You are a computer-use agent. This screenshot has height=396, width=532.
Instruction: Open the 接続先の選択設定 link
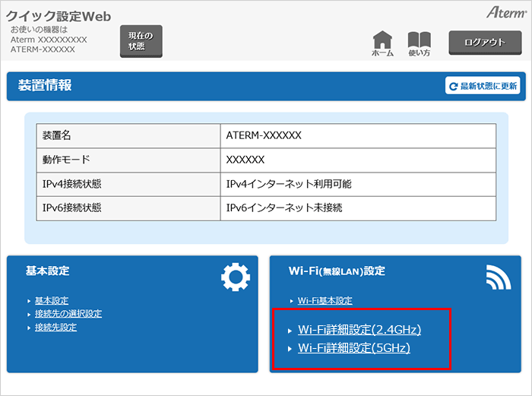[68, 314]
